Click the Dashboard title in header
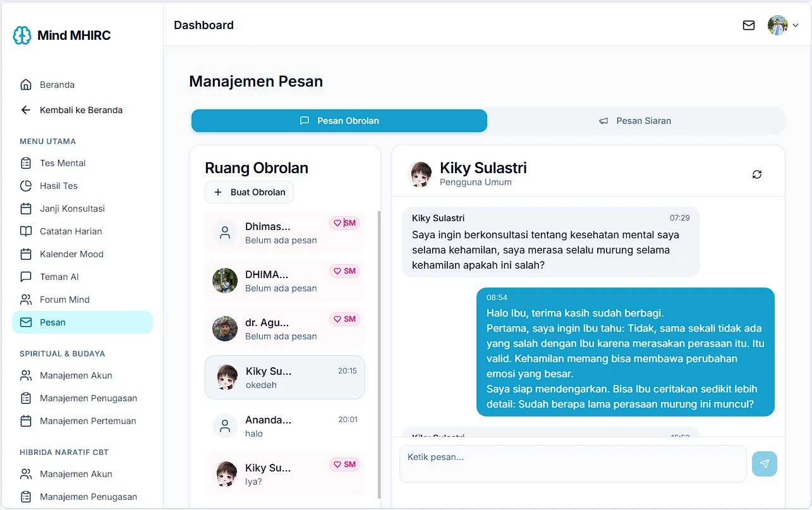The image size is (812, 510). point(203,25)
